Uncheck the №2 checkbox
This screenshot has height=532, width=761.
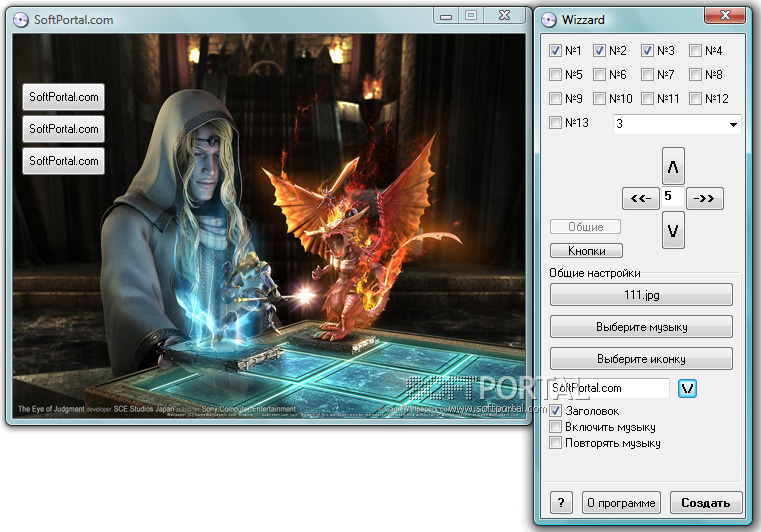pos(599,50)
